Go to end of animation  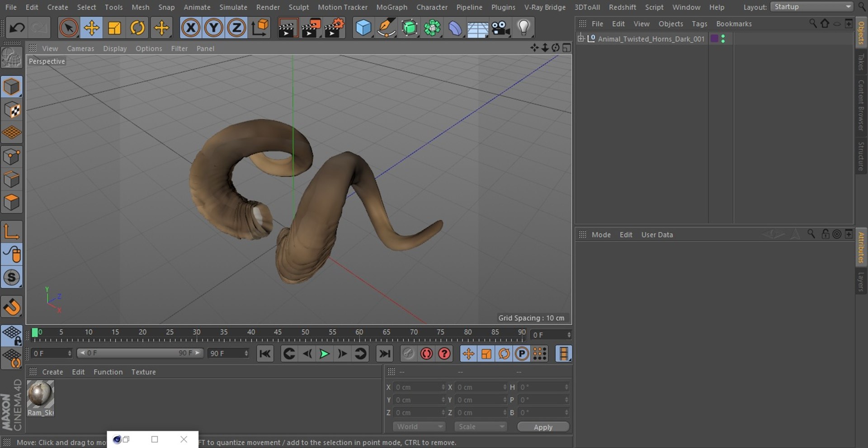pyautogui.click(x=384, y=354)
